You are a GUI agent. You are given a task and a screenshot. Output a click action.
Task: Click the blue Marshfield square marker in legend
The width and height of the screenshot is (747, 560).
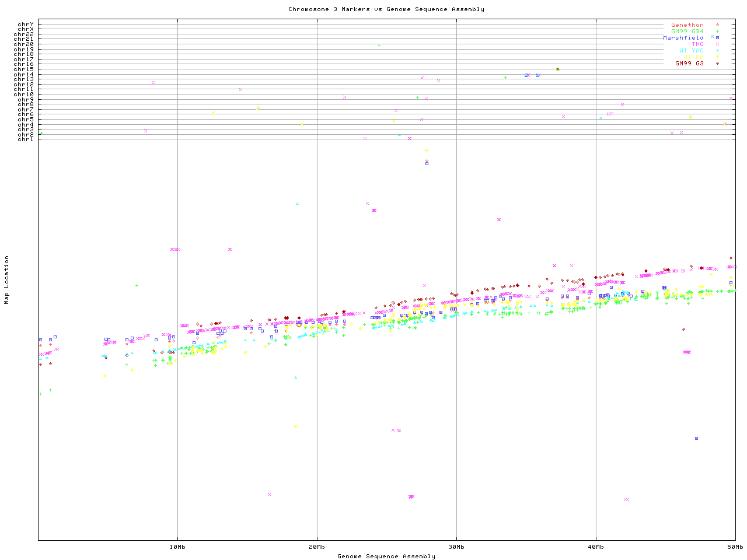click(717, 38)
